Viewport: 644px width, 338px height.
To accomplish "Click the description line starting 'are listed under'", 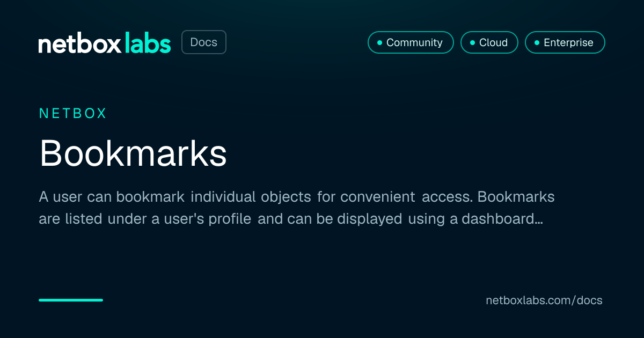I will [291, 219].
